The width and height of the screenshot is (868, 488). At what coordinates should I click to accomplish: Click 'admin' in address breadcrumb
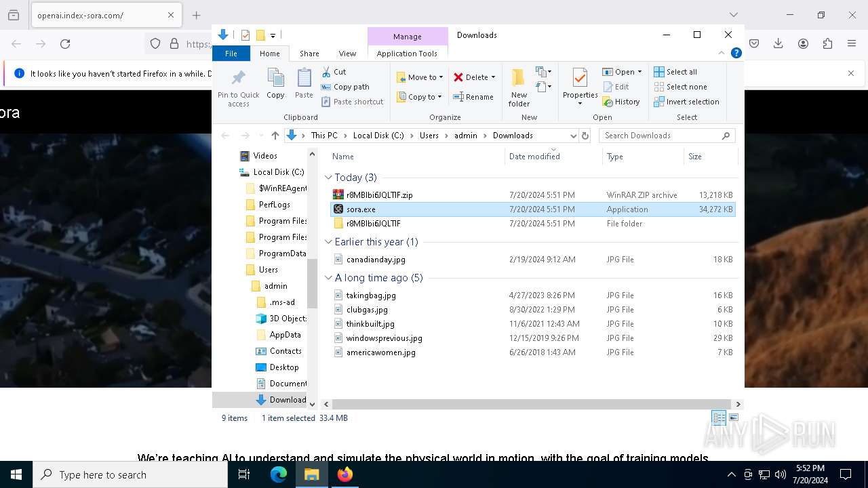coord(466,136)
